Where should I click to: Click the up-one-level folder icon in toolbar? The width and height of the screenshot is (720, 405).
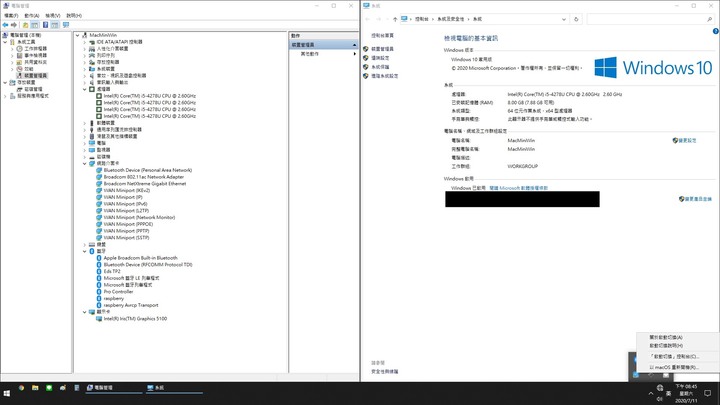point(25,25)
